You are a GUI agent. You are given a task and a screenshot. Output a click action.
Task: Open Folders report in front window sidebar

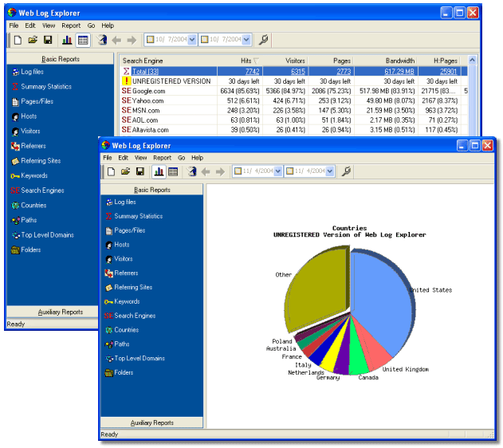point(119,372)
